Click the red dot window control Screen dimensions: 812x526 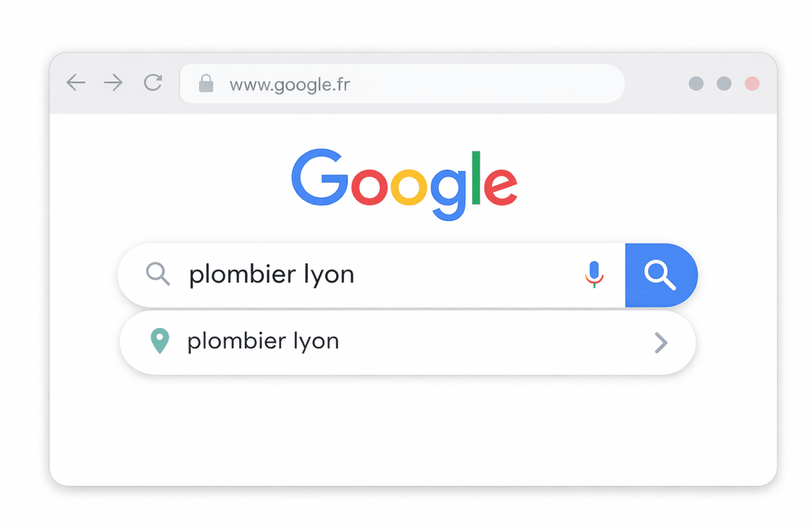pyautogui.click(x=752, y=84)
